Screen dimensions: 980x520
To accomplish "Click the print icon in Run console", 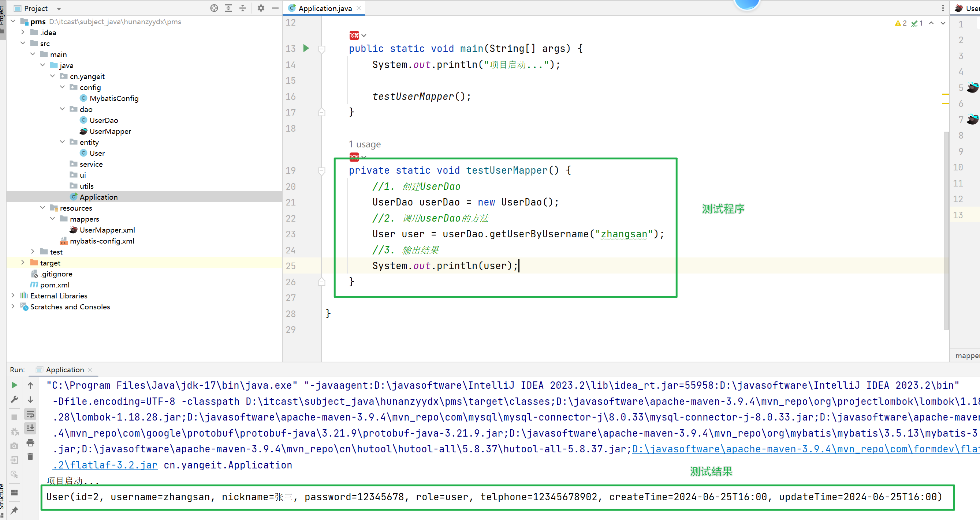I will pyautogui.click(x=30, y=442).
